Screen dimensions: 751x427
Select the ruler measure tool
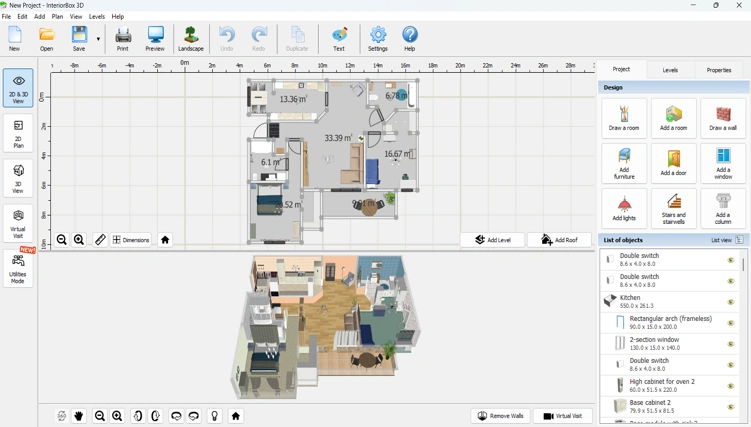coord(100,240)
